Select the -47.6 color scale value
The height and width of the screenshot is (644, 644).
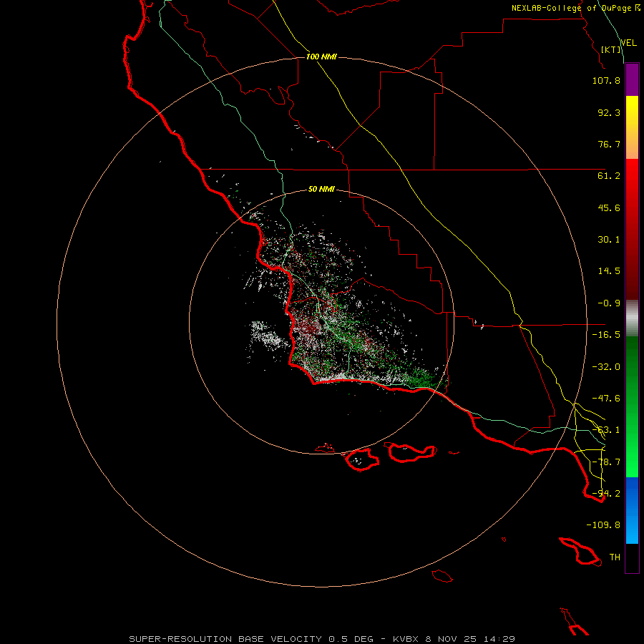point(606,399)
